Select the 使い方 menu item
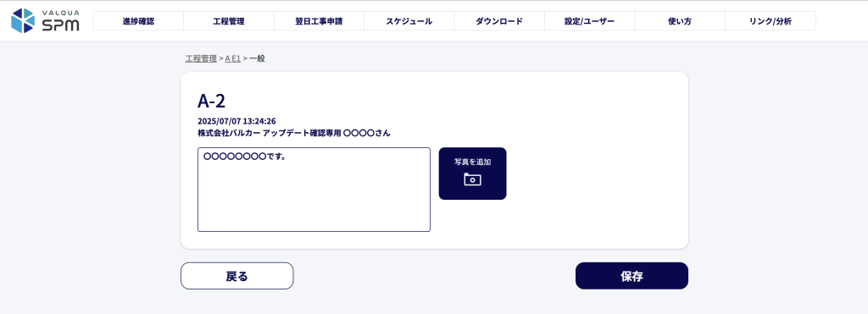868x314 pixels. point(680,21)
